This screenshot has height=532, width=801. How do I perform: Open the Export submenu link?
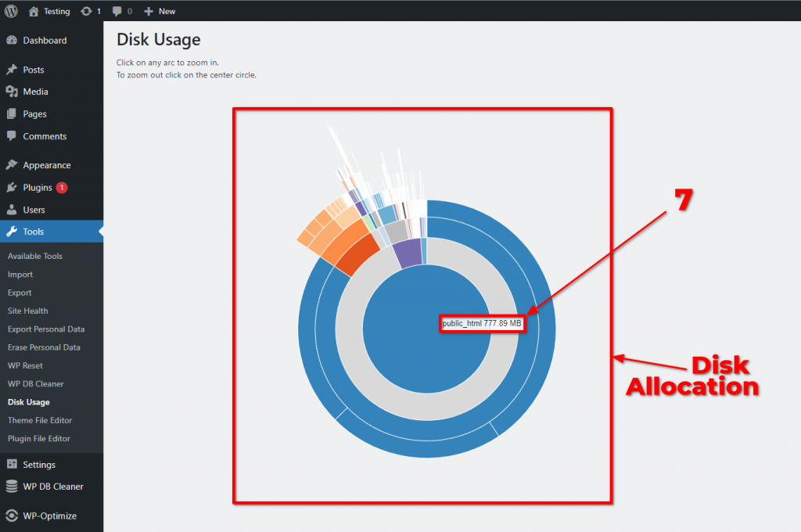(x=20, y=293)
